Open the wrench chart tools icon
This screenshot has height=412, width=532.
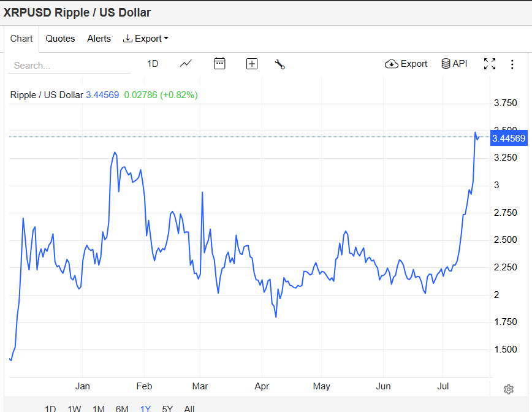tap(279, 64)
